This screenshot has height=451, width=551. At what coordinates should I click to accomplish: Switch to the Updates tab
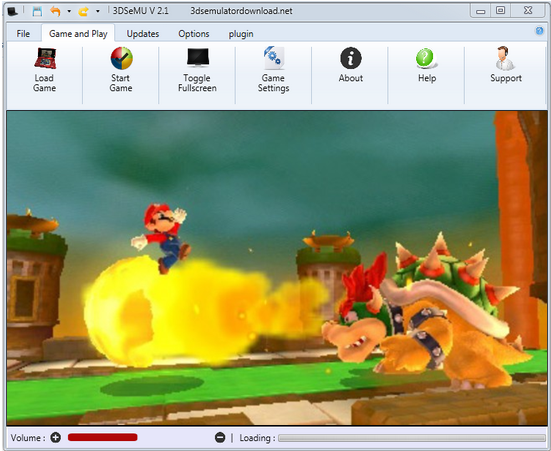(143, 34)
